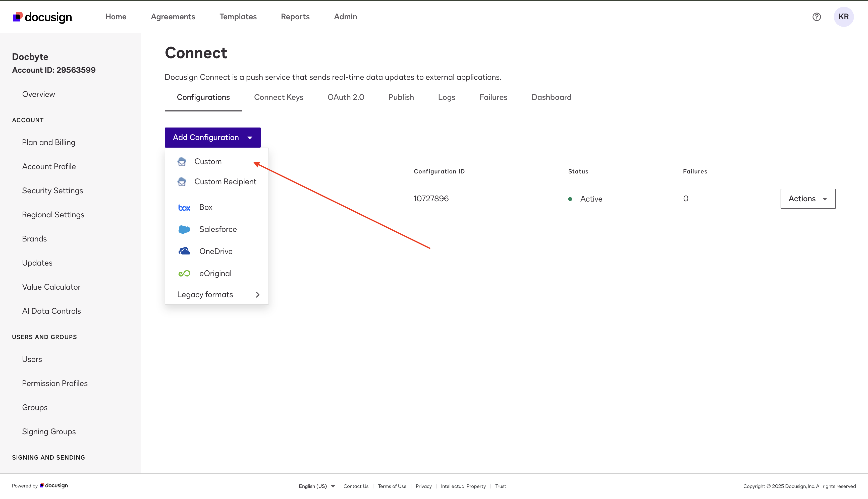The image size is (868, 499).
Task: Select Custom from the configuration menu
Action: [208, 161]
